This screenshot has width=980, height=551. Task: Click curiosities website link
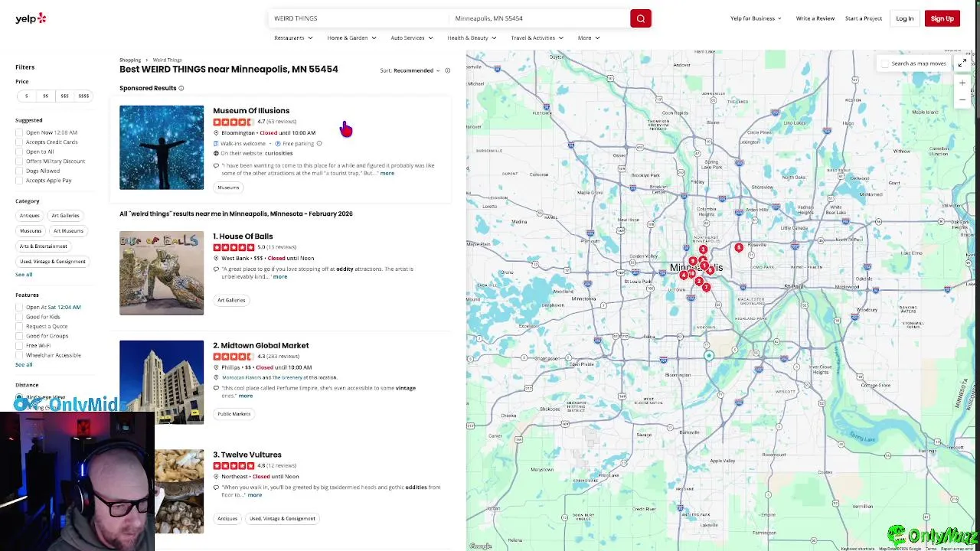[279, 153]
